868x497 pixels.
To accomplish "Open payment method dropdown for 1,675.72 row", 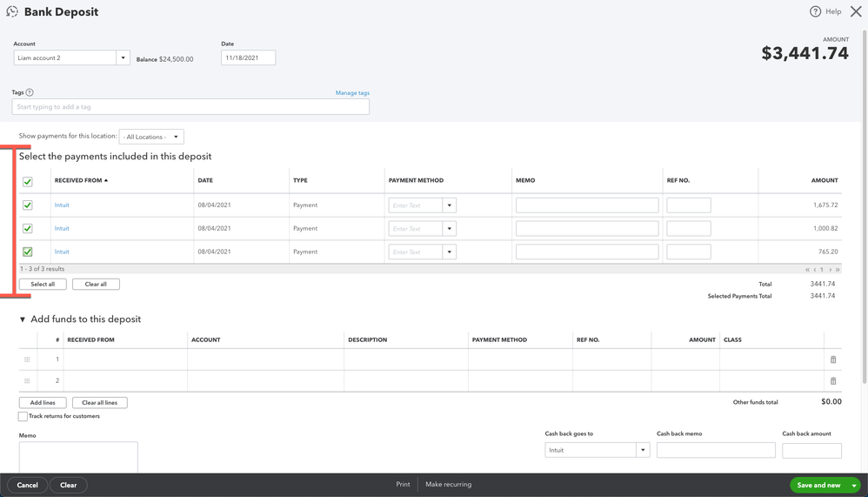I will point(450,205).
